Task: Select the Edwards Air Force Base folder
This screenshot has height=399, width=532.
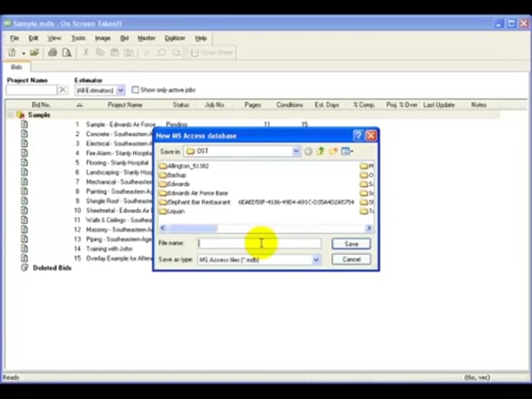Action: click(x=194, y=193)
